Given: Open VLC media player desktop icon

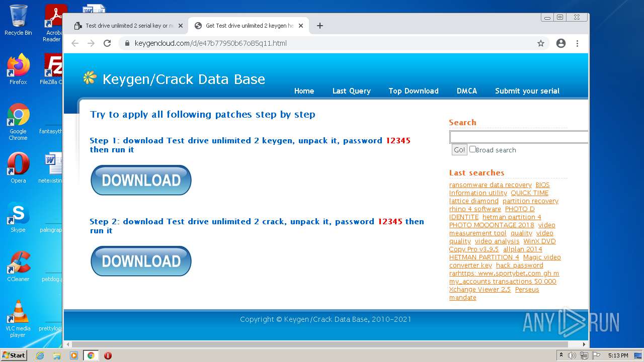Looking at the screenshot, I should (18, 319).
